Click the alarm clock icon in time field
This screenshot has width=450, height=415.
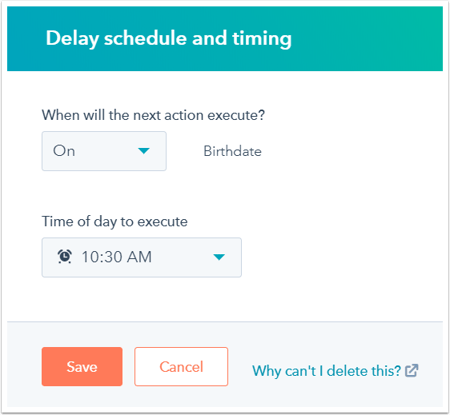tap(64, 257)
